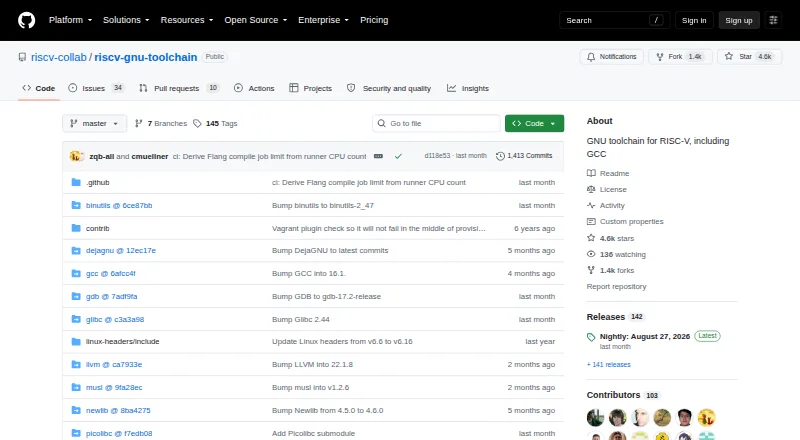Fork the repository via Fork button

681,57
